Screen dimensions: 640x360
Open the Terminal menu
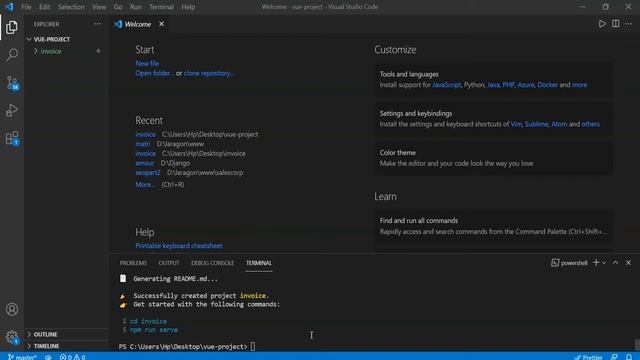(x=161, y=7)
